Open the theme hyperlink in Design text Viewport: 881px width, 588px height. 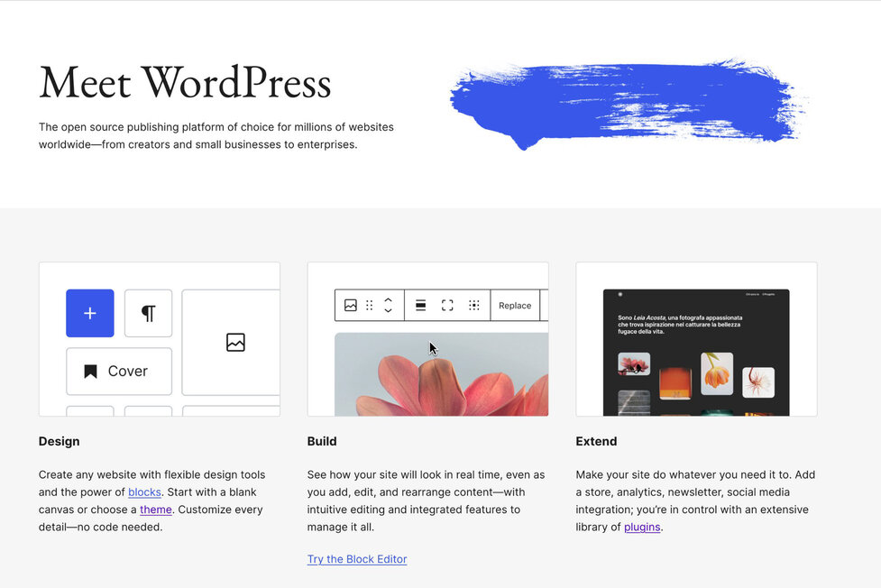(155, 510)
